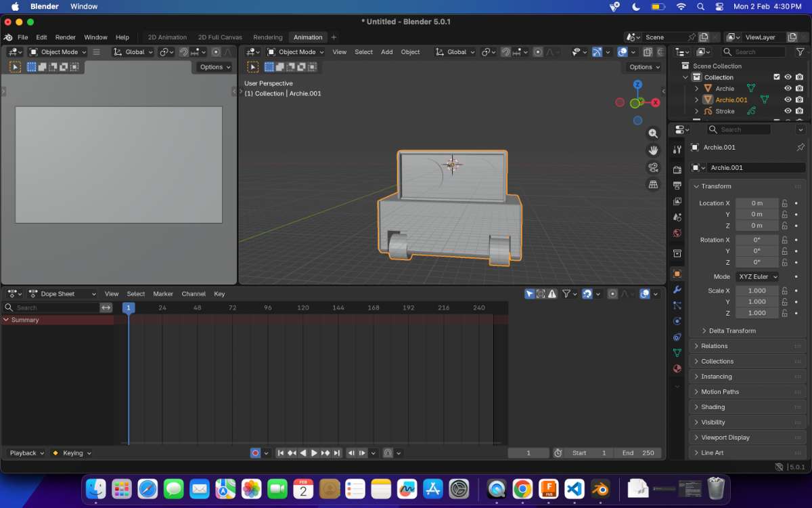
Task: Uncheck the Collection exclude checkbox in the outliner
Action: [777, 77]
